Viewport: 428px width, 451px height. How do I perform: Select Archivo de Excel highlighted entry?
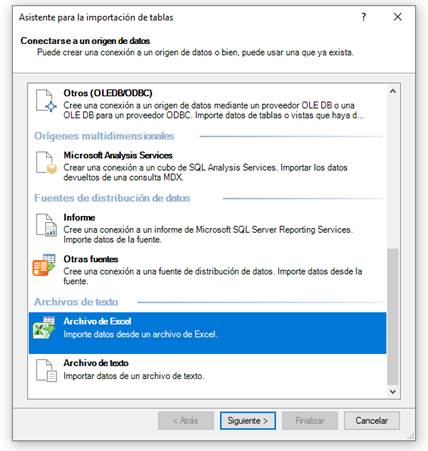(x=207, y=333)
